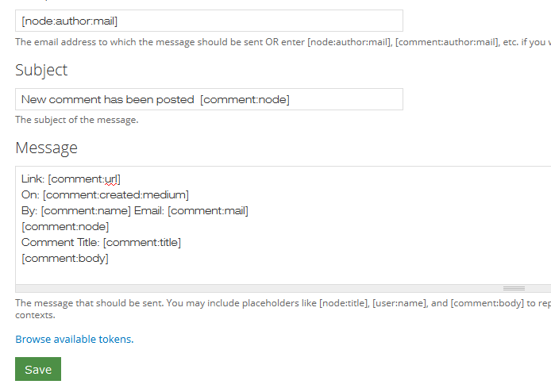The width and height of the screenshot is (551, 392).
Task: Click the help text "The subject of the message."
Action: tap(77, 121)
